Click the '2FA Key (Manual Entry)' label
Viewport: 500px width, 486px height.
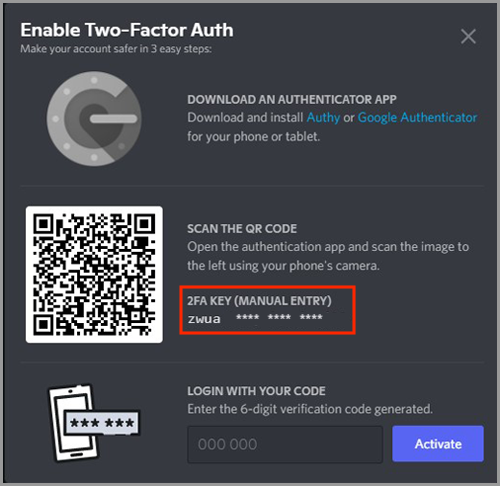tap(259, 301)
